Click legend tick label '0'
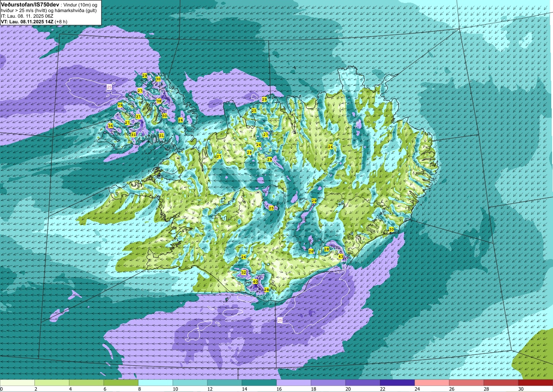 click(2, 389)
